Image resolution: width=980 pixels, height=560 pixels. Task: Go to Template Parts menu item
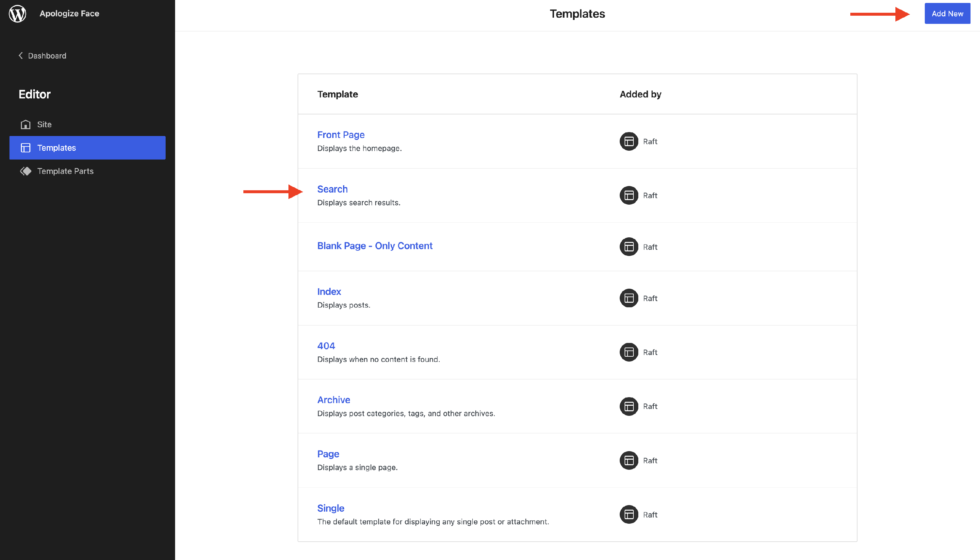[x=65, y=171]
